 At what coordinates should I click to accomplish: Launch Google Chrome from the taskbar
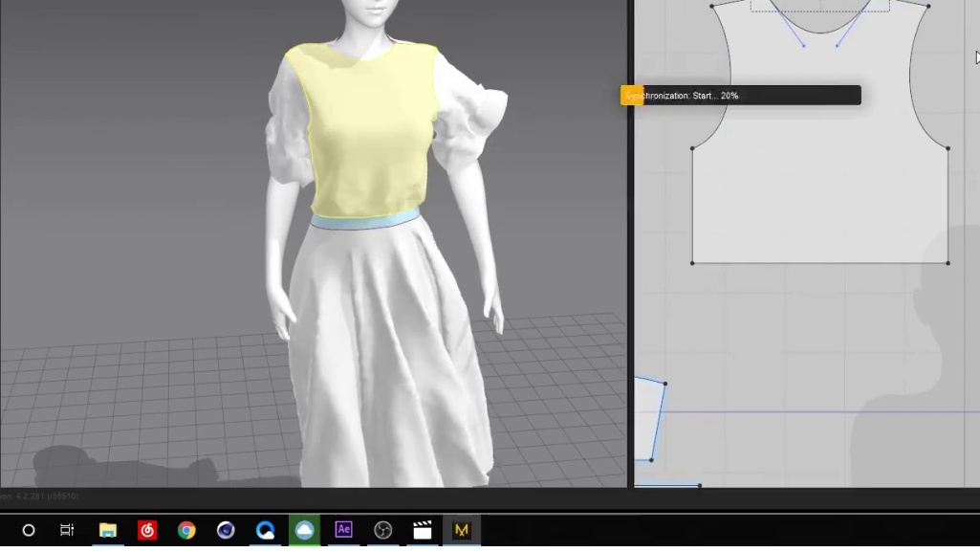coord(186,530)
